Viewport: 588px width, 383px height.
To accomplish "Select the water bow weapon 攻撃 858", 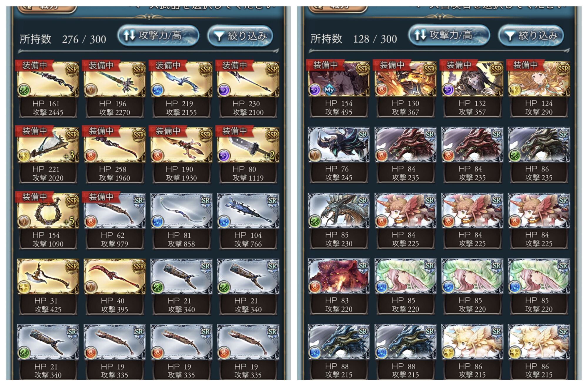I will [181, 221].
